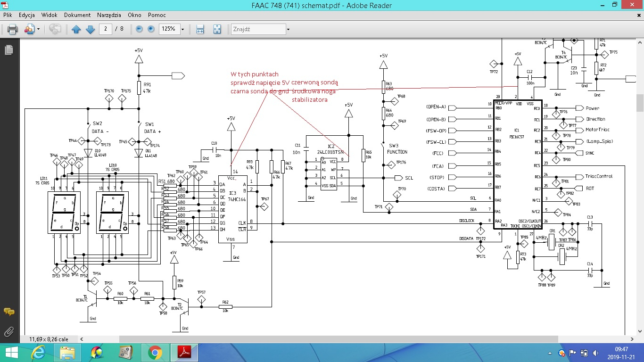The image size is (644, 362).
Task: Click the (OPEN-A) input label
Action: (436, 107)
